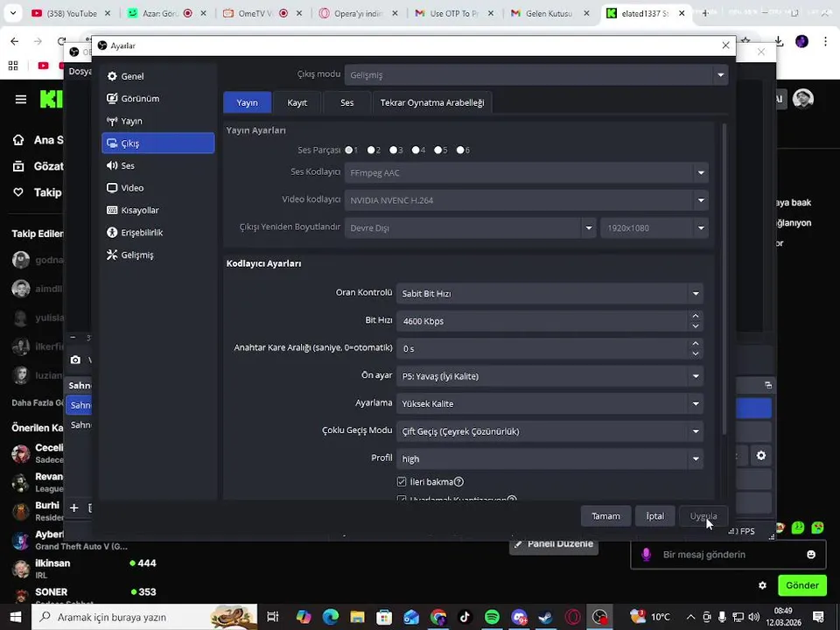This screenshot has width=840, height=630.
Task: Switch to Gelen Kutusu Gmail tab
Action: point(549,13)
